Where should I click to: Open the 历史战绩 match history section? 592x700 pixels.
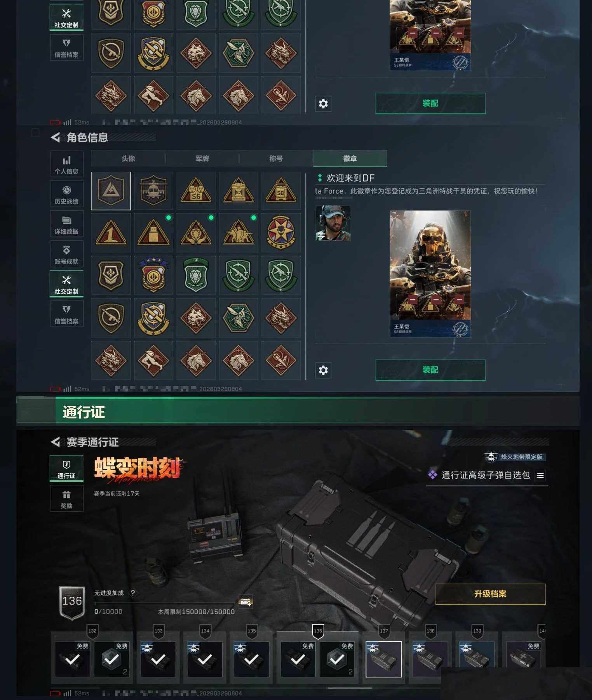pyautogui.click(x=66, y=194)
